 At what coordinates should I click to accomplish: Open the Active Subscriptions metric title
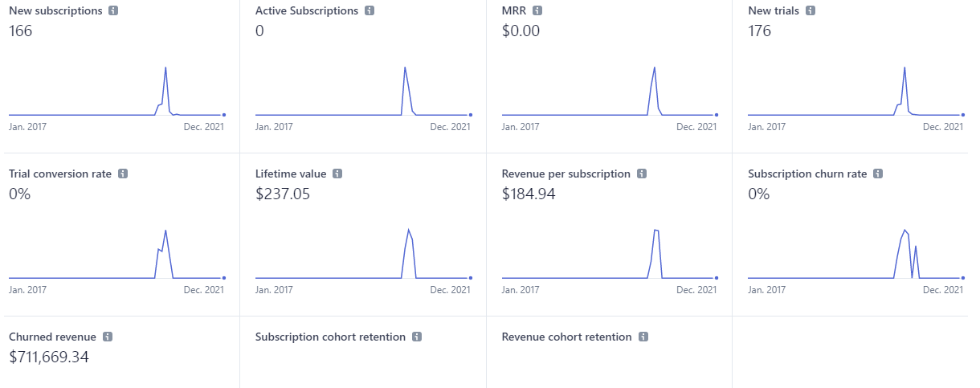[307, 11]
